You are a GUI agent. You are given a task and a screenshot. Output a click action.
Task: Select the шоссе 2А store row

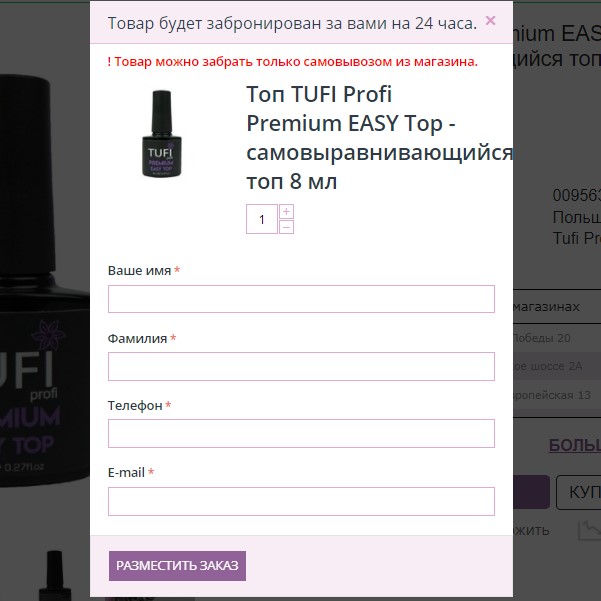[x=557, y=366]
